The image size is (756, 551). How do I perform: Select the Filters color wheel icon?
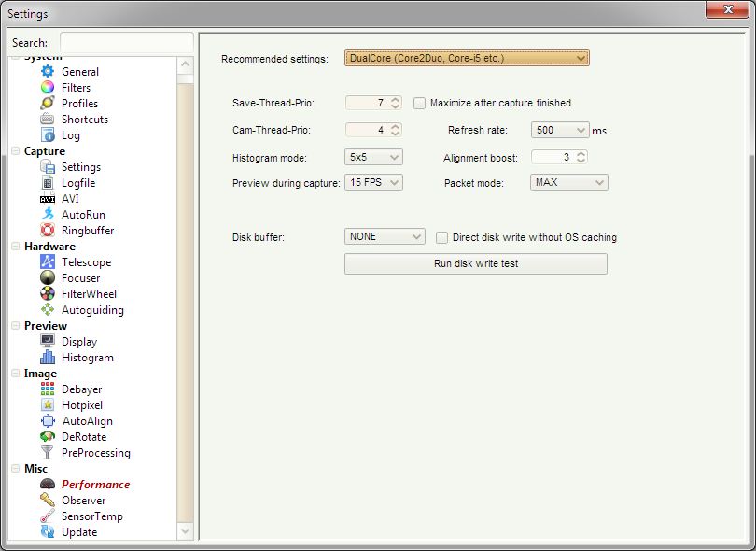coord(48,88)
